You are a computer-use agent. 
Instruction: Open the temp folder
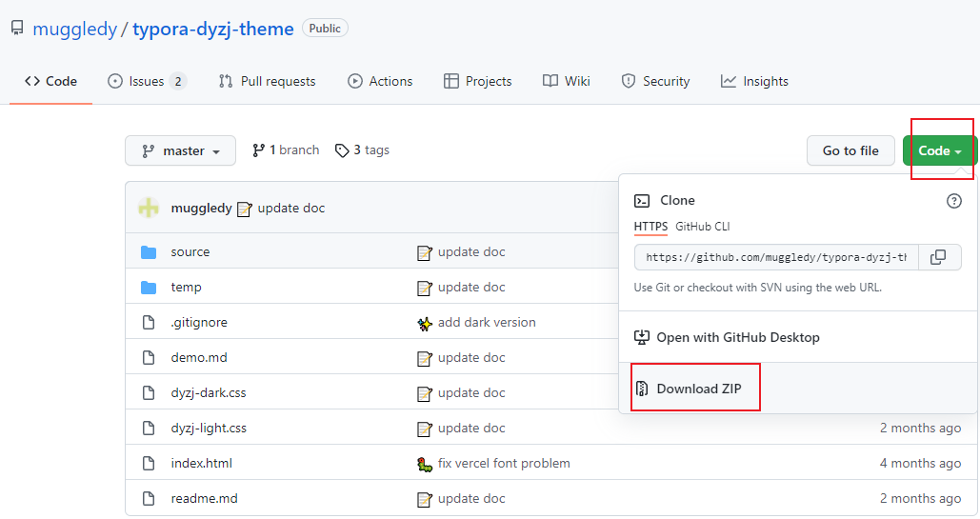point(187,287)
